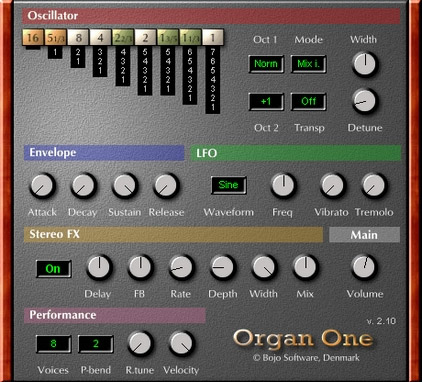This screenshot has height=382, width=422.
Task: Click the Performance section header
Action: 115,315
